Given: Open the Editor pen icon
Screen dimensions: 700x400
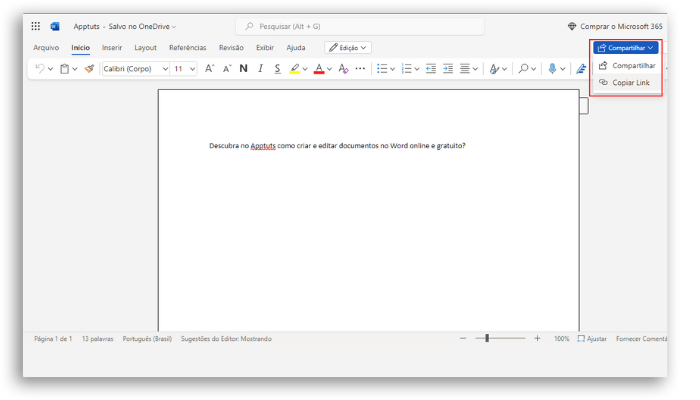Looking at the screenshot, I should (581, 69).
